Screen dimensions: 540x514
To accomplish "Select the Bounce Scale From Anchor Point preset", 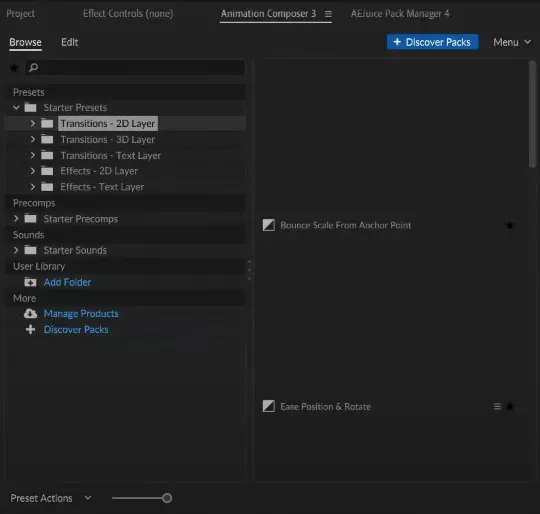I will tap(345, 225).
